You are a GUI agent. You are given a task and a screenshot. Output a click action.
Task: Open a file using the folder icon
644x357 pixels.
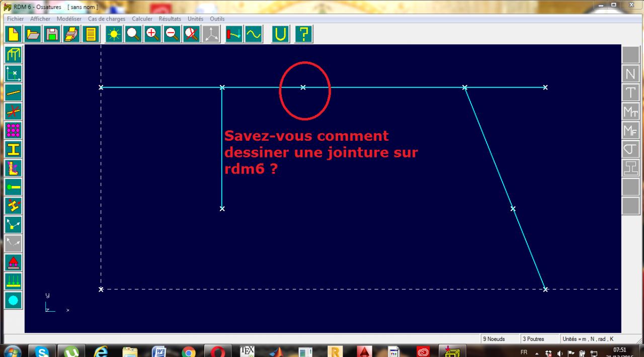click(x=33, y=34)
